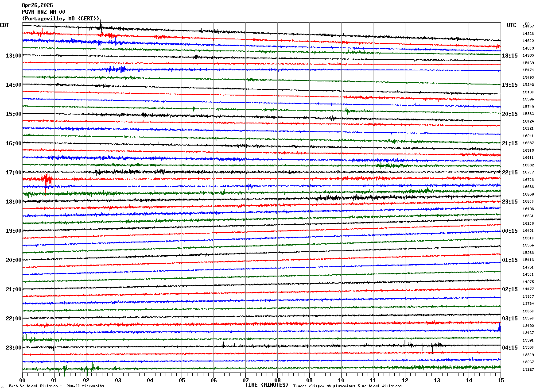Select the 14:00 CDT hour label

[x=14, y=85]
